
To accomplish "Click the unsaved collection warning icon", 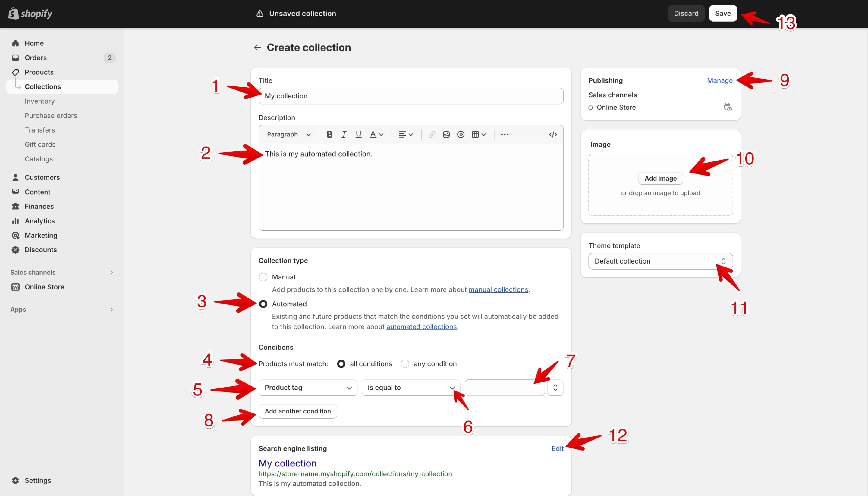I will point(260,13).
